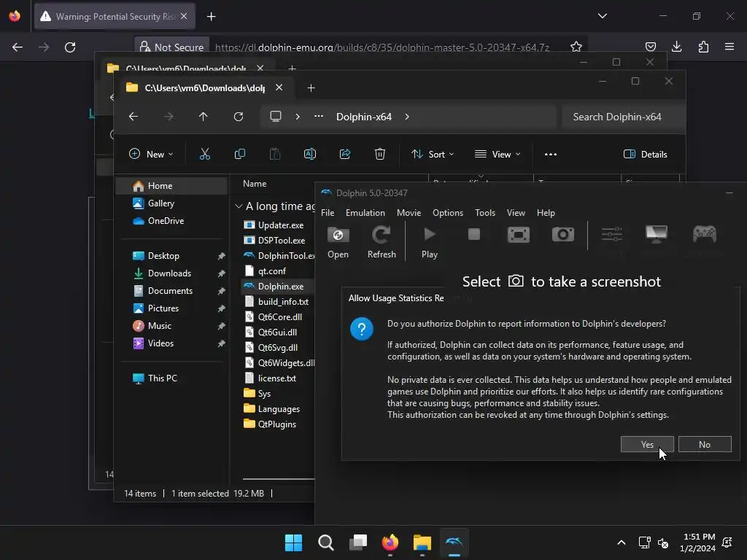Image resolution: width=747 pixels, height=560 pixels.
Task: Open Firefox downloads panel
Action: [676, 47]
